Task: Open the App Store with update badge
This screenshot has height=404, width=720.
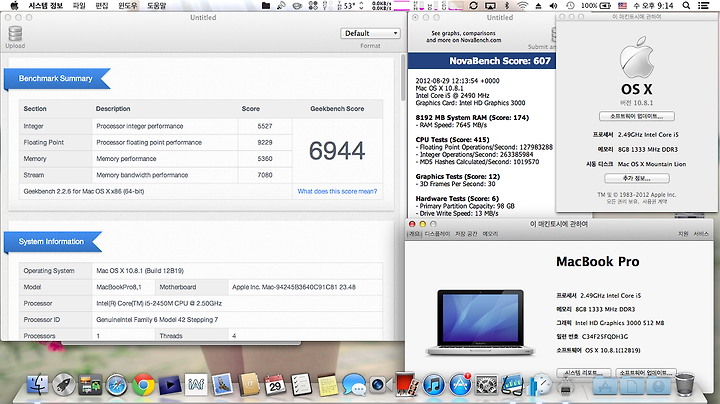Action: (460, 385)
